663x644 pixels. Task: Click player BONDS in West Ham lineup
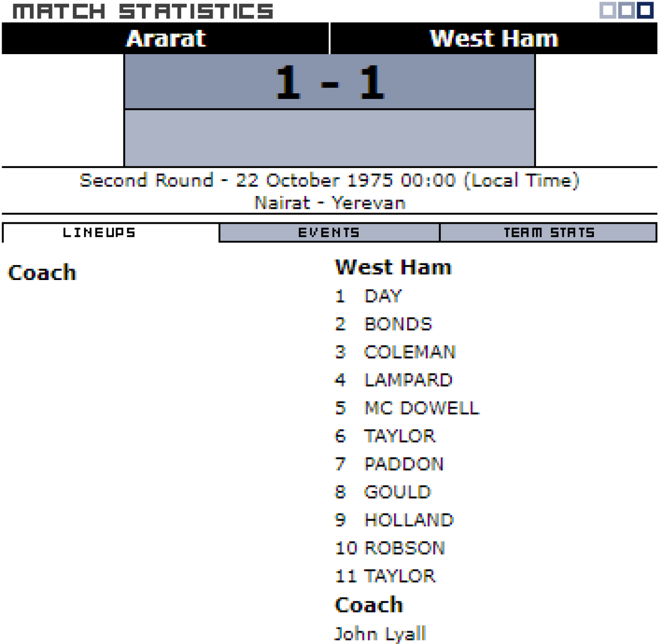(398, 324)
